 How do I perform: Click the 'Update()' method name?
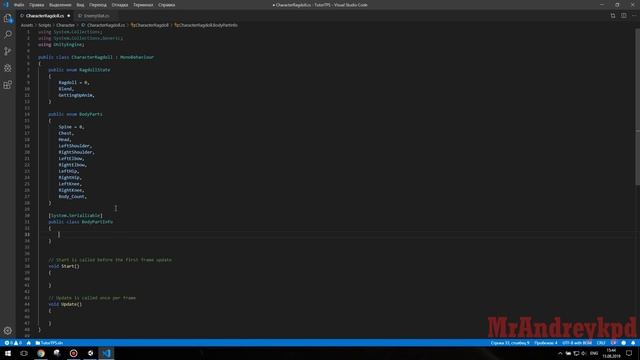tap(71, 304)
